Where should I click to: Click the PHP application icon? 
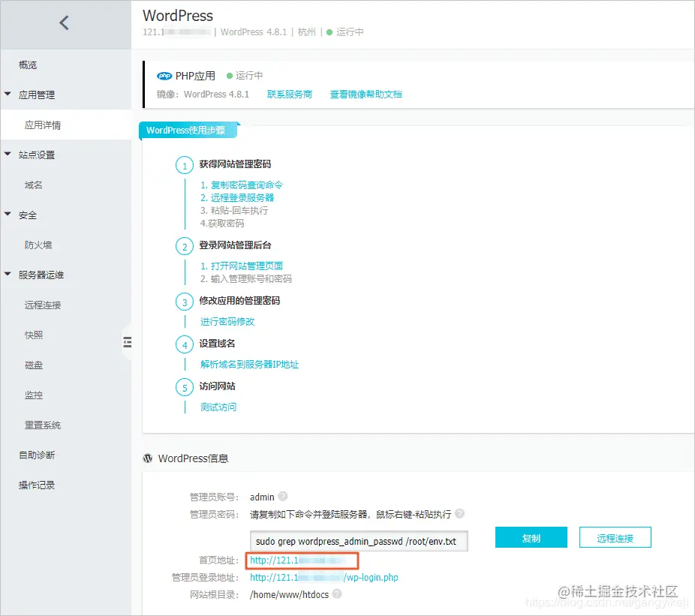click(164, 76)
